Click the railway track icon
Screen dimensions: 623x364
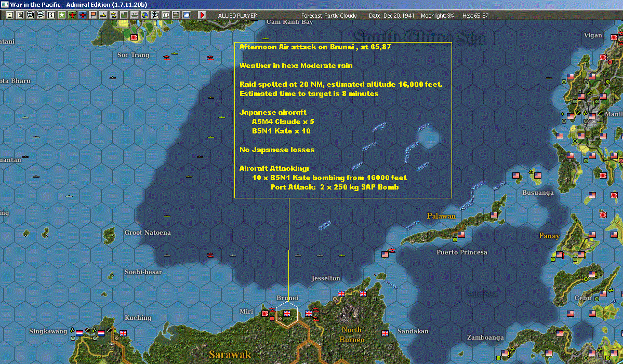(176, 15)
